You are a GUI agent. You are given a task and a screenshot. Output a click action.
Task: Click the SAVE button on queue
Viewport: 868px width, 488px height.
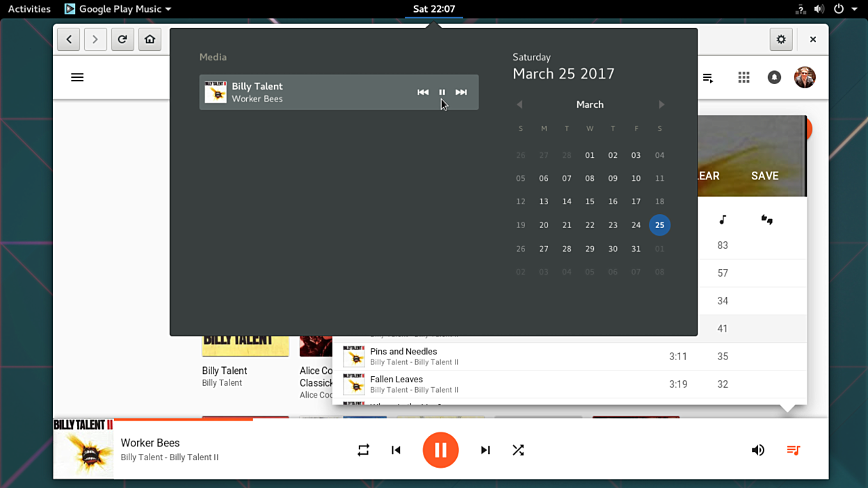764,176
